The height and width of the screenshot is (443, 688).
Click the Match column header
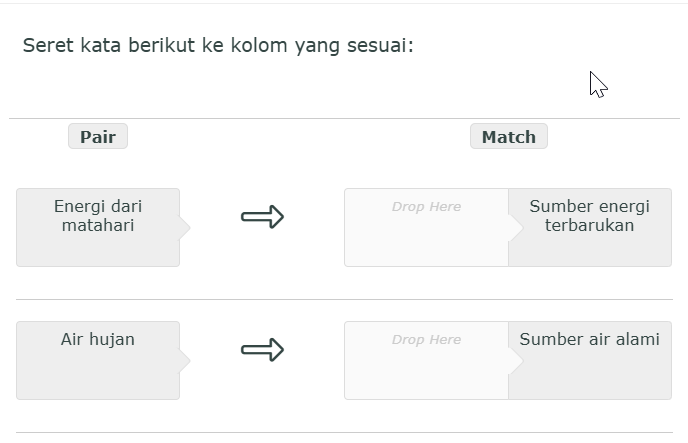coord(509,137)
